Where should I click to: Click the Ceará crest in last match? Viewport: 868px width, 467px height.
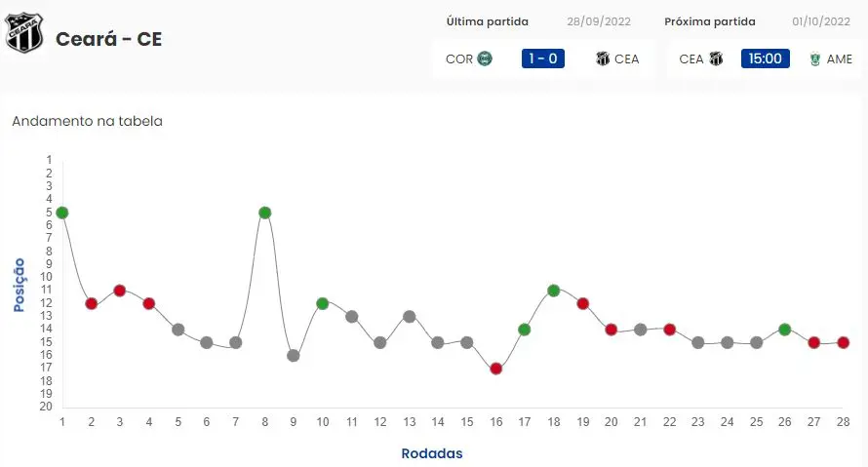click(x=603, y=58)
